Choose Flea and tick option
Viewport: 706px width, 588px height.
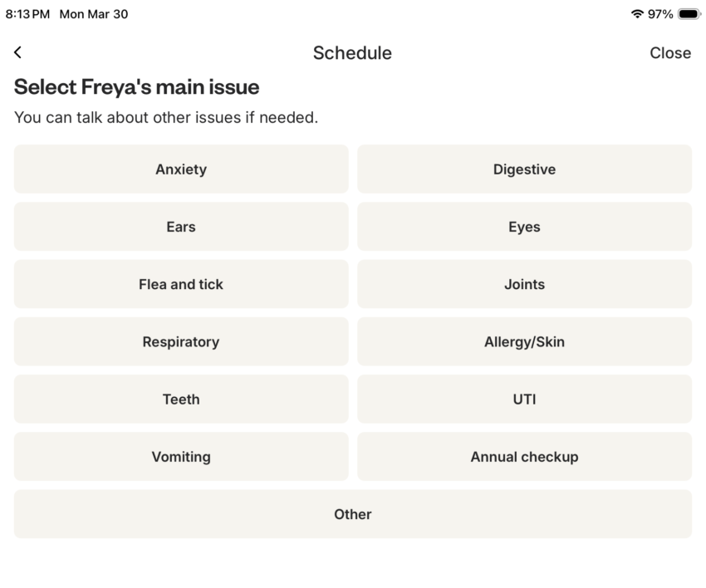pos(181,284)
